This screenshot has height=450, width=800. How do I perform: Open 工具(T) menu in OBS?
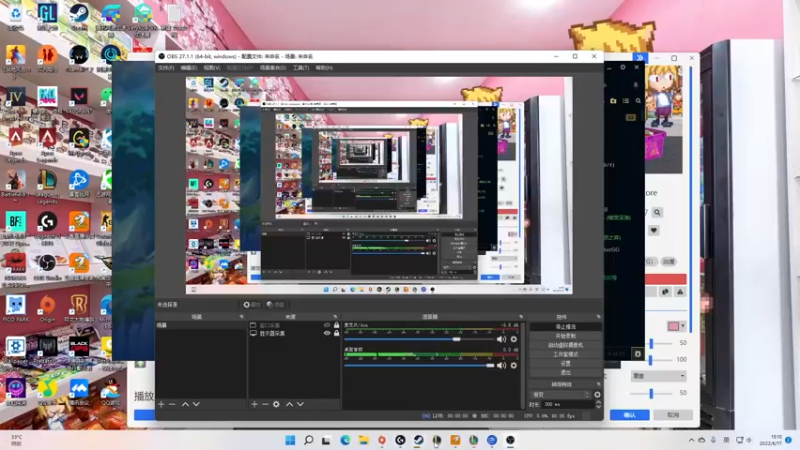pyautogui.click(x=301, y=68)
